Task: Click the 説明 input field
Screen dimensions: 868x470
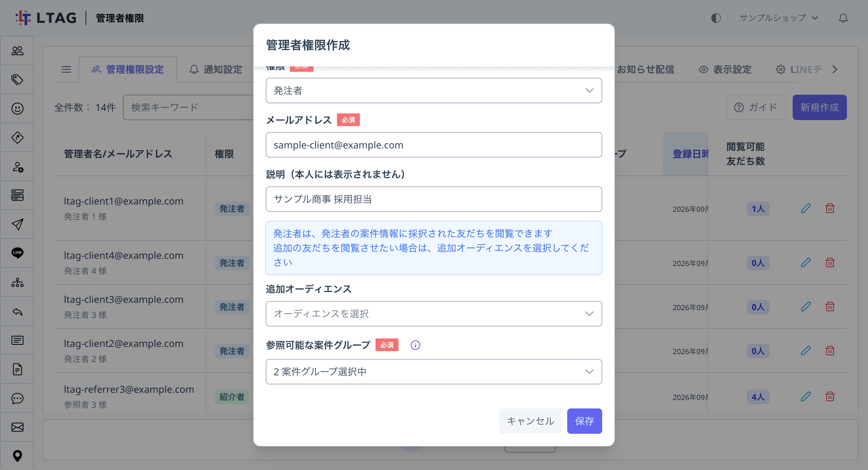Action: (x=434, y=199)
